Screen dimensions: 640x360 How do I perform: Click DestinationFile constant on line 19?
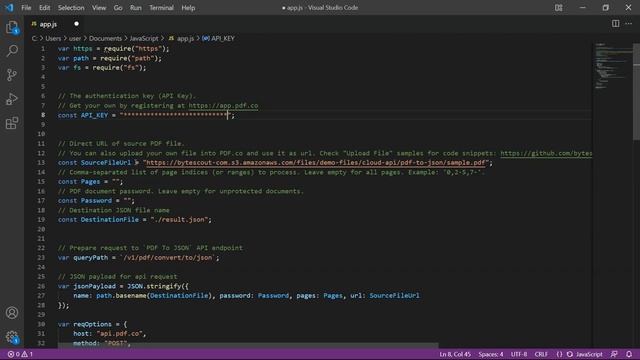tap(109, 220)
